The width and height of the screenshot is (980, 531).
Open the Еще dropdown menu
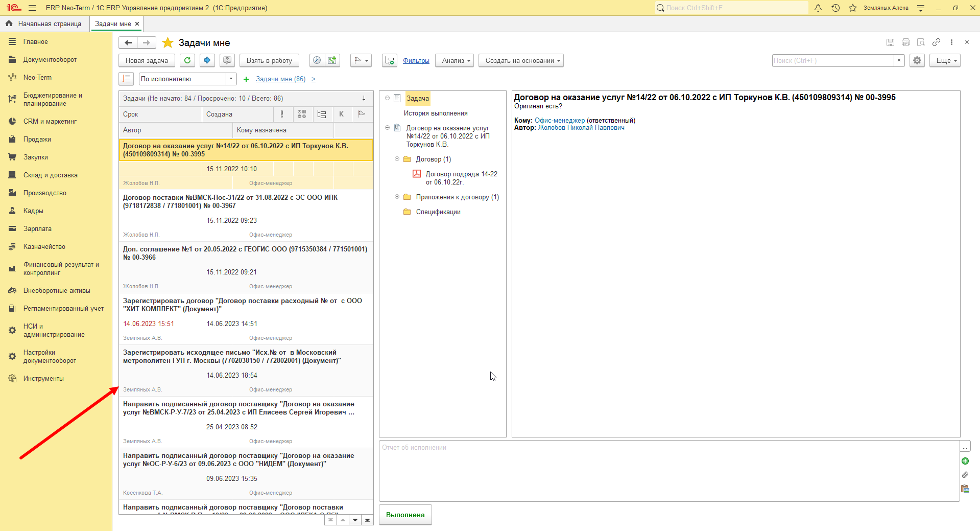coord(945,60)
